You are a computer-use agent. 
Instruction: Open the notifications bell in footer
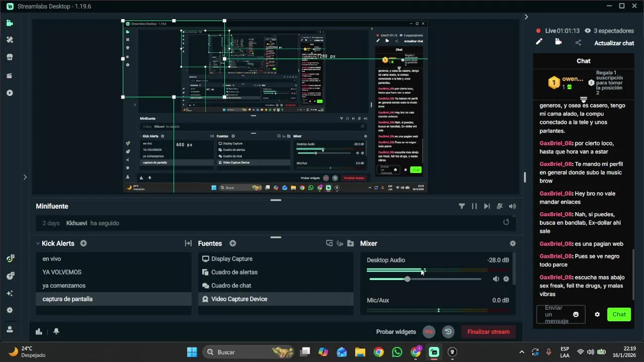click(x=56, y=331)
